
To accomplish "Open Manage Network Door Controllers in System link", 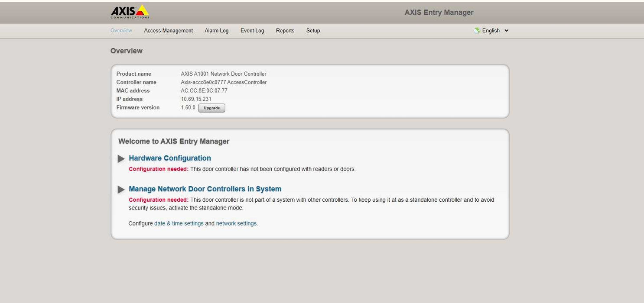I will [x=205, y=189].
